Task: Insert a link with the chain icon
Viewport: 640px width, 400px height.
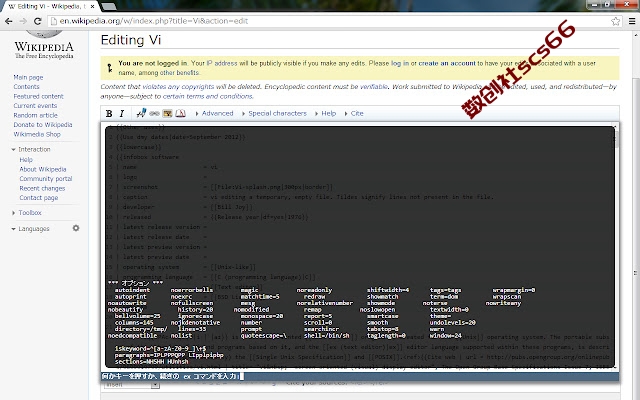Action: 154,113
